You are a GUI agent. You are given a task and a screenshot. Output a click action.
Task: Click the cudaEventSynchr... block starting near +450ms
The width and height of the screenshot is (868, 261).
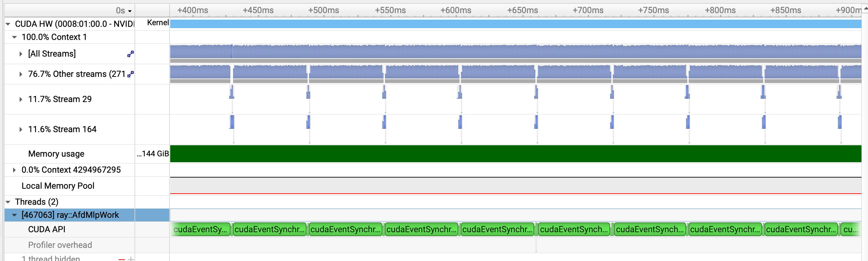tap(270, 230)
